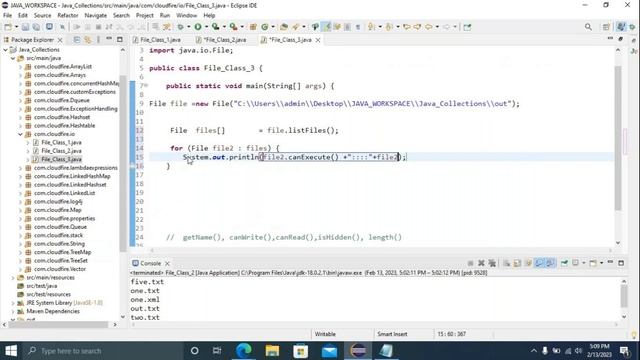
Task: Select File_Class_2.java in Package Explorer
Action: [61, 151]
